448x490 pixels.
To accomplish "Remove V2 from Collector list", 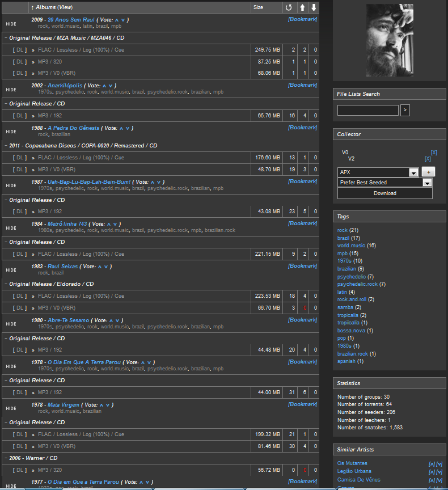I will point(428,159).
